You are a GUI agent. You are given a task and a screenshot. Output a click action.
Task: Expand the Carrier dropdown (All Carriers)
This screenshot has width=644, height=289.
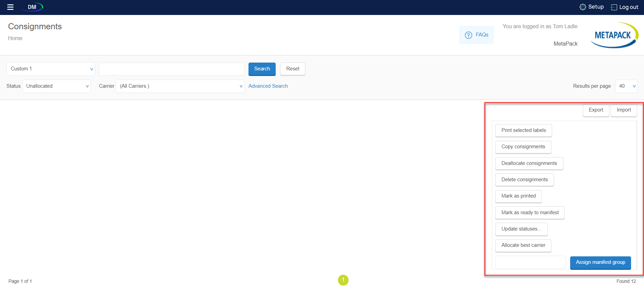point(180,86)
